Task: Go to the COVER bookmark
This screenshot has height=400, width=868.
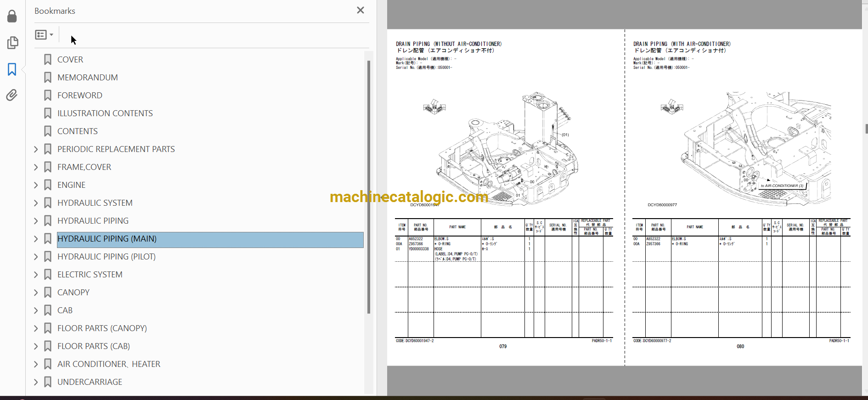Action: click(x=70, y=60)
